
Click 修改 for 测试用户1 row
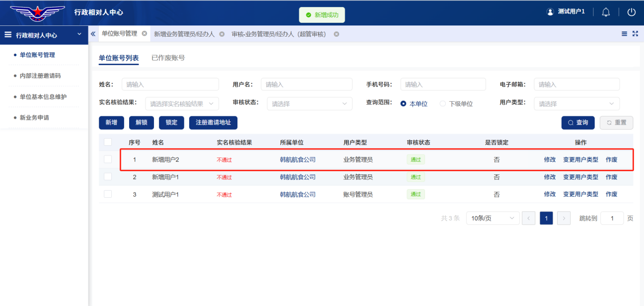click(x=550, y=194)
